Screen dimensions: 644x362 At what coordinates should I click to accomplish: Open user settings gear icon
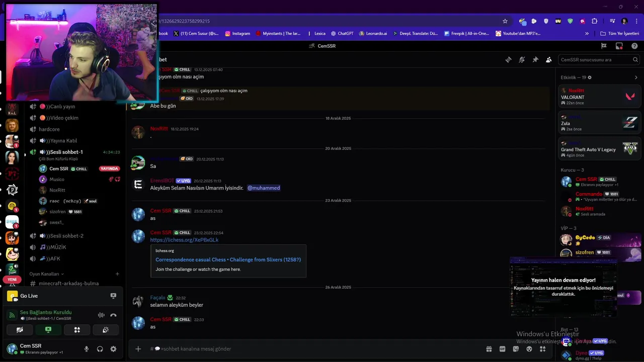click(113, 349)
